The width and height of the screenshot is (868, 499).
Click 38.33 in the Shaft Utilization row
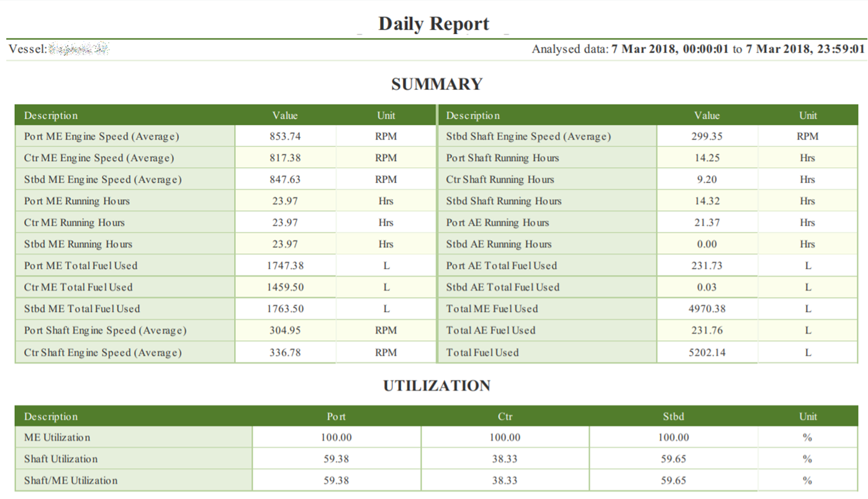(x=505, y=459)
